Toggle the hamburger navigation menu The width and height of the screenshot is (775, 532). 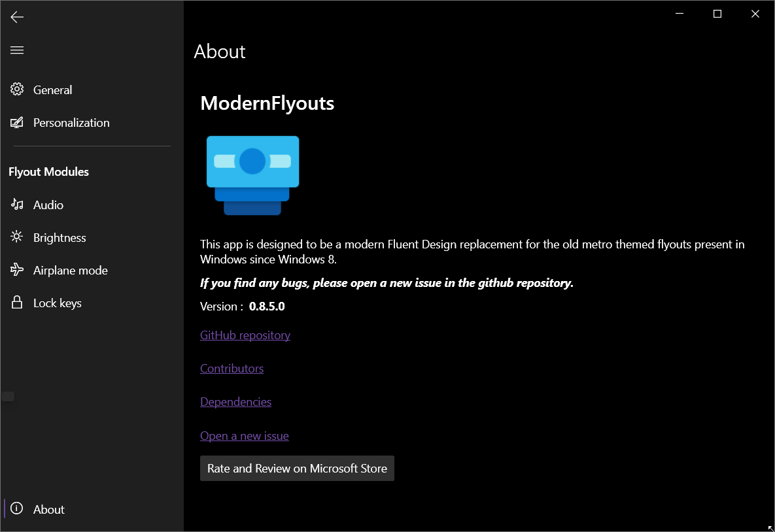coord(17,50)
